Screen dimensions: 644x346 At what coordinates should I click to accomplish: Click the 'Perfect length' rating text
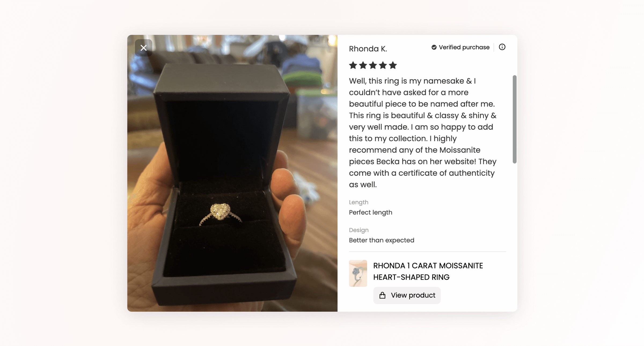pos(371,212)
